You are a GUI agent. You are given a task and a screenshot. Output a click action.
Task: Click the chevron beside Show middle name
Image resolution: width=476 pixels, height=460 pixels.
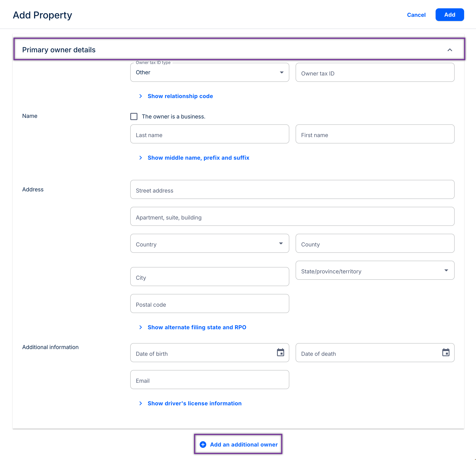[141, 157]
